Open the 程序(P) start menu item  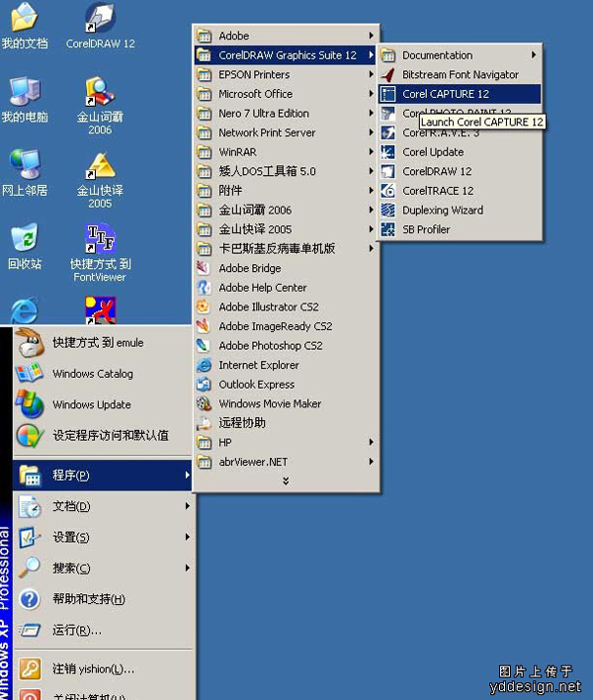[104, 475]
